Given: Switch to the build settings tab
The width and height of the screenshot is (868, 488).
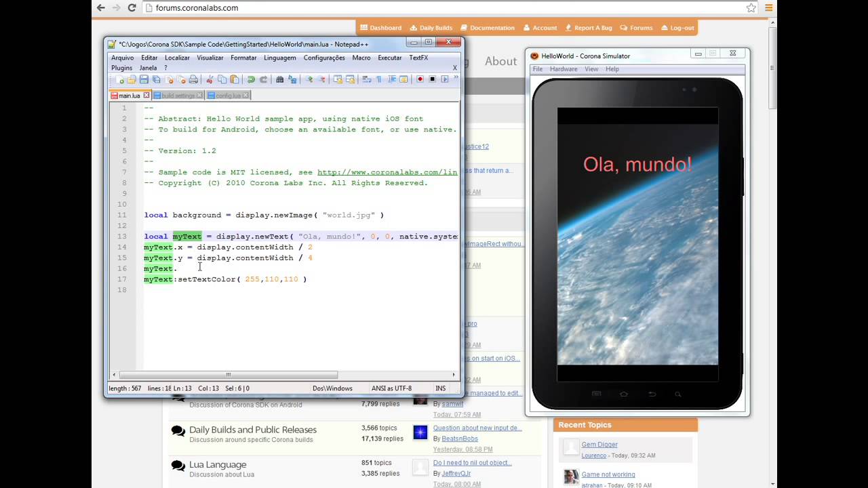Looking at the screenshot, I should [x=178, y=96].
